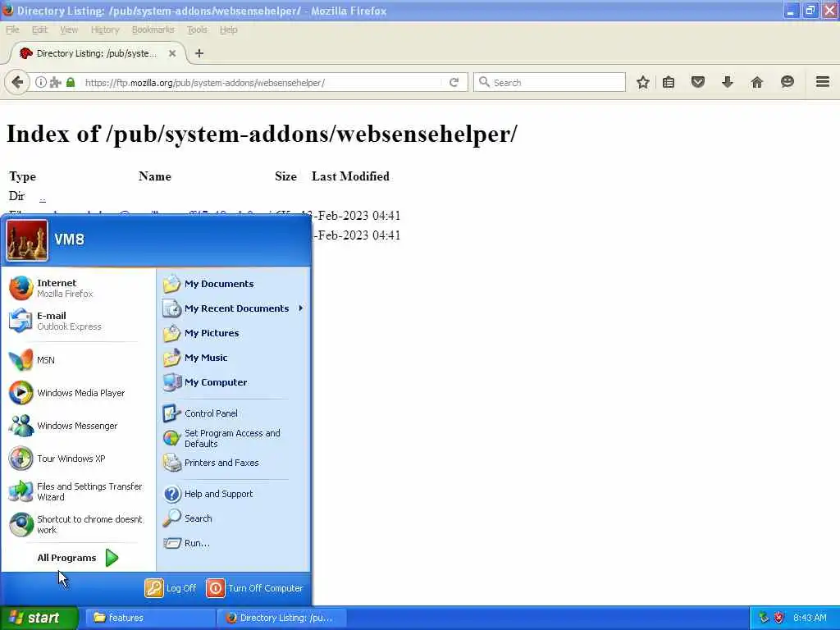The height and width of the screenshot is (630, 840).
Task: Open the Bookmarks menu
Action: point(153,30)
